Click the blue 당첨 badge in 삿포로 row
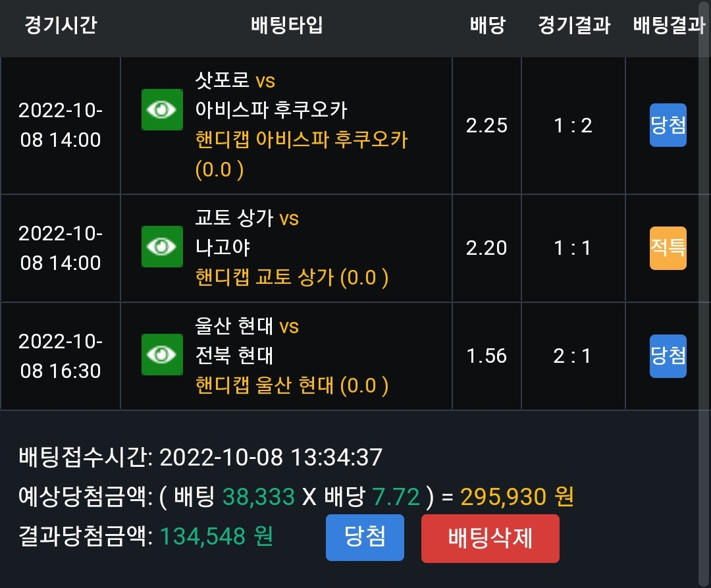Image resolution: width=711 pixels, height=588 pixels. click(668, 124)
